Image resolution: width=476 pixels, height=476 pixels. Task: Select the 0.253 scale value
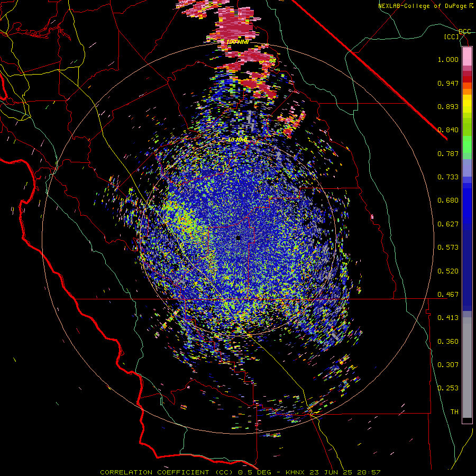click(x=448, y=388)
